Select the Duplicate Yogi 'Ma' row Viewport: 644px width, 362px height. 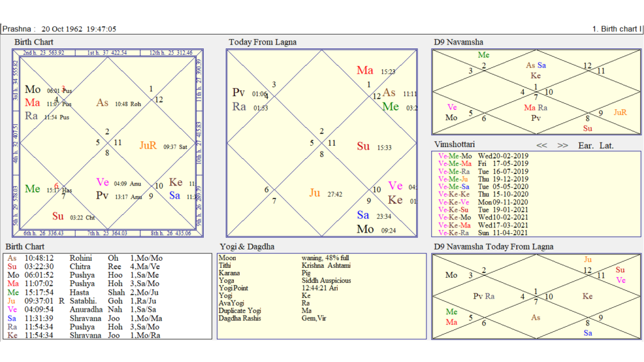(265, 310)
